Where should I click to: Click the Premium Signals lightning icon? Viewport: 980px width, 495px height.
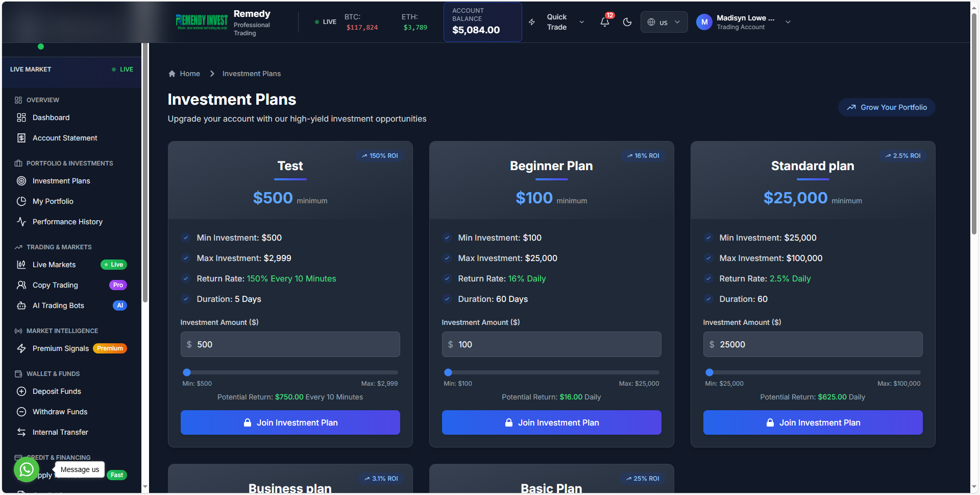pos(21,348)
